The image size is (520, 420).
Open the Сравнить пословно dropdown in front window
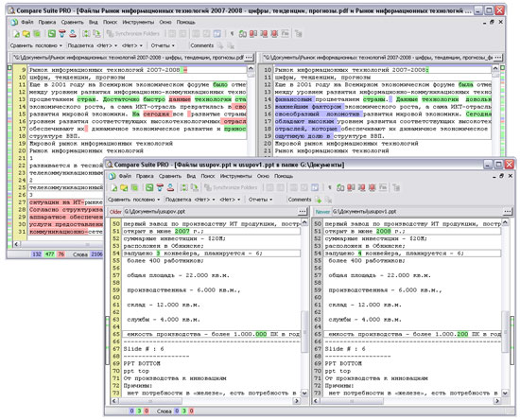click(x=134, y=200)
